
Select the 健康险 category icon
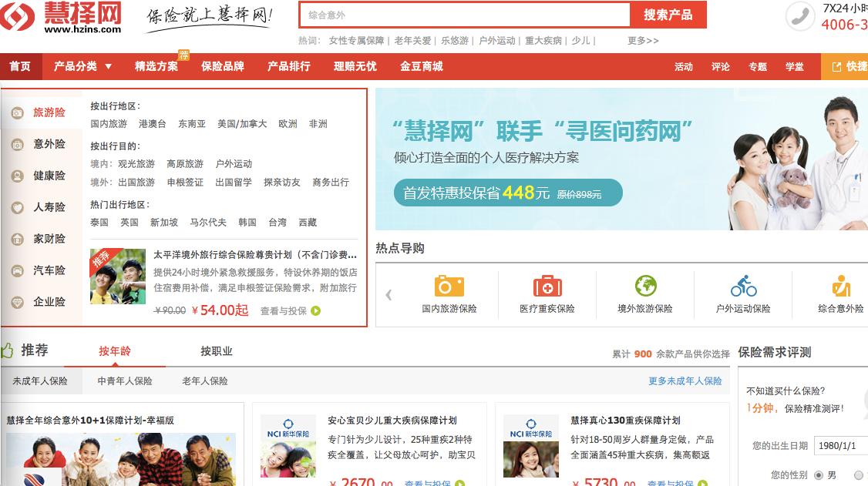point(18,176)
